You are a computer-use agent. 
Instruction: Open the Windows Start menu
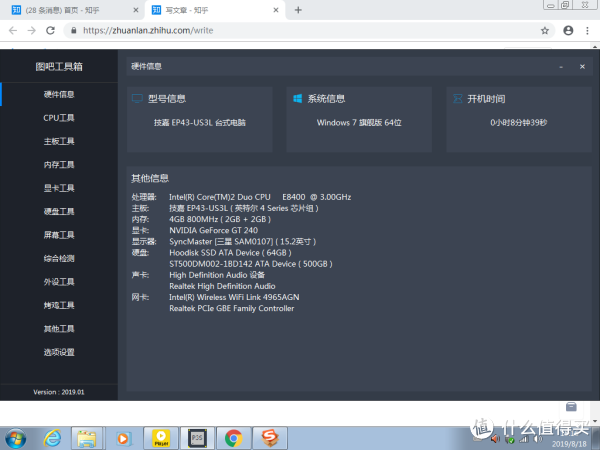click(x=16, y=439)
